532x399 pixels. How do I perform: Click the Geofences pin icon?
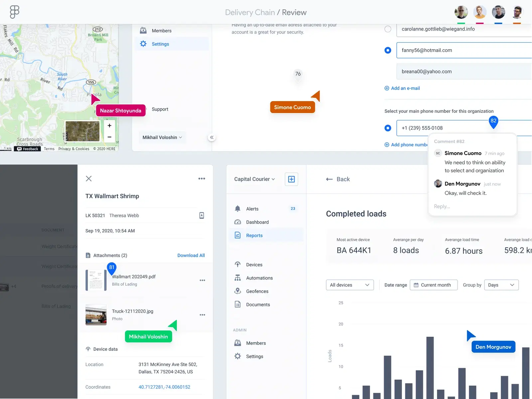tap(238, 291)
